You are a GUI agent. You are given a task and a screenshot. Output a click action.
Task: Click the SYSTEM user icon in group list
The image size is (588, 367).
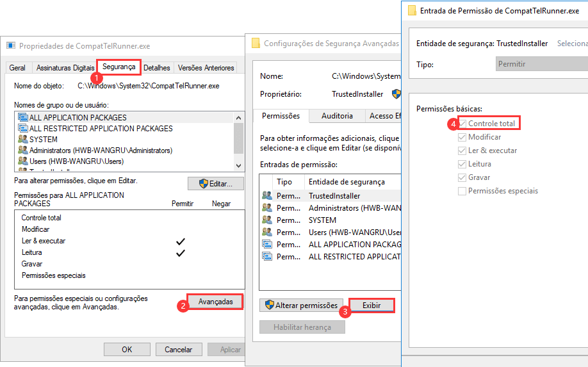(x=23, y=140)
